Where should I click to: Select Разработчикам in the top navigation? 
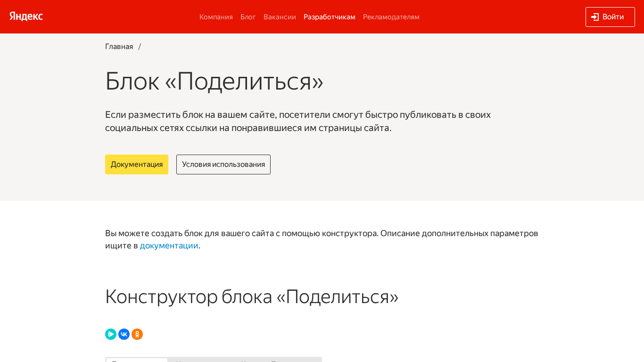(x=330, y=17)
